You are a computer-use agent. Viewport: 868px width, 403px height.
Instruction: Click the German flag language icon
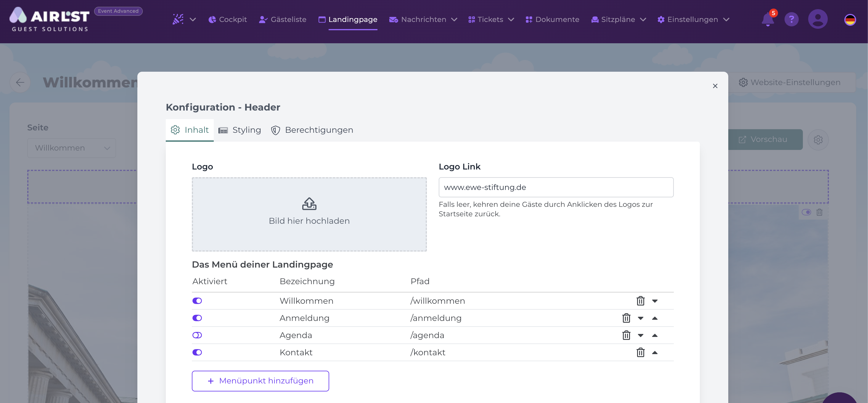click(850, 20)
